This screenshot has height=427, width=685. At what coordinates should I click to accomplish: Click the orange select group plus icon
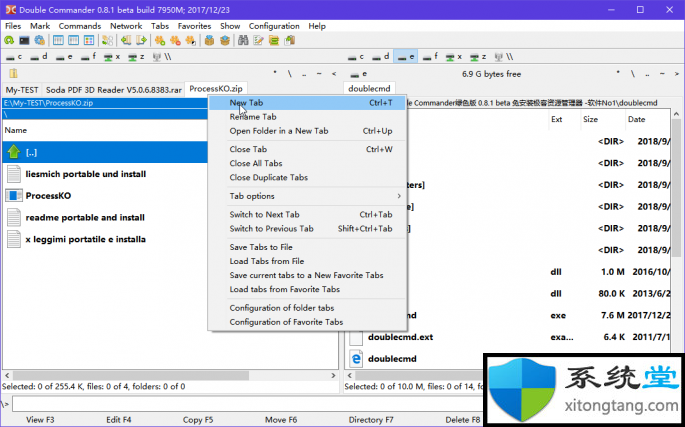160,41
